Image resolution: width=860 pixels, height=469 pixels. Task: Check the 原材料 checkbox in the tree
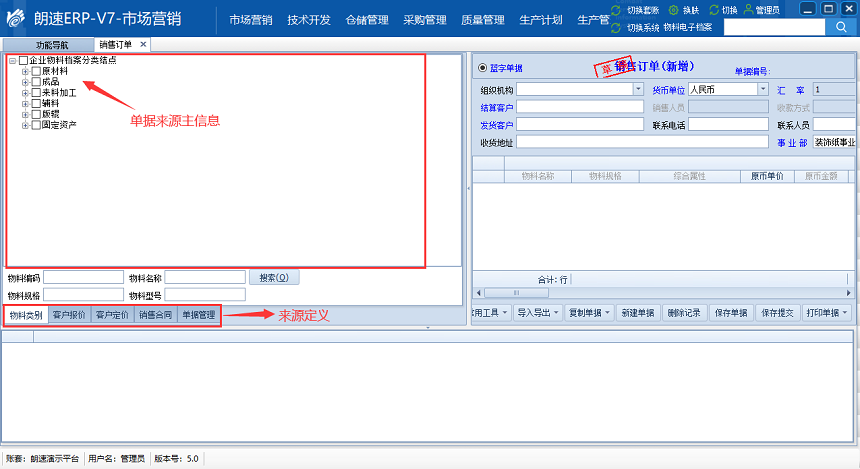click(36, 71)
